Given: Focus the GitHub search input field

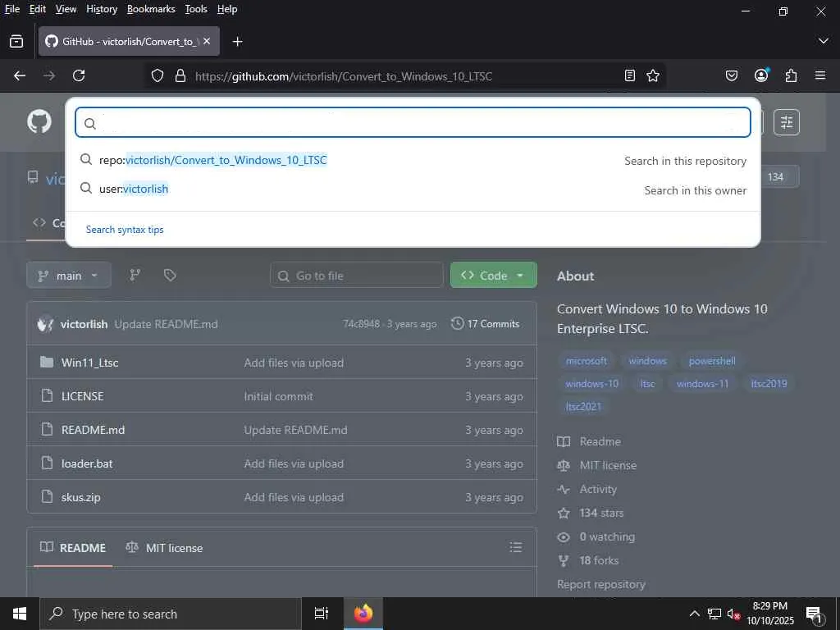Looking at the screenshot, I should (413, 123).
